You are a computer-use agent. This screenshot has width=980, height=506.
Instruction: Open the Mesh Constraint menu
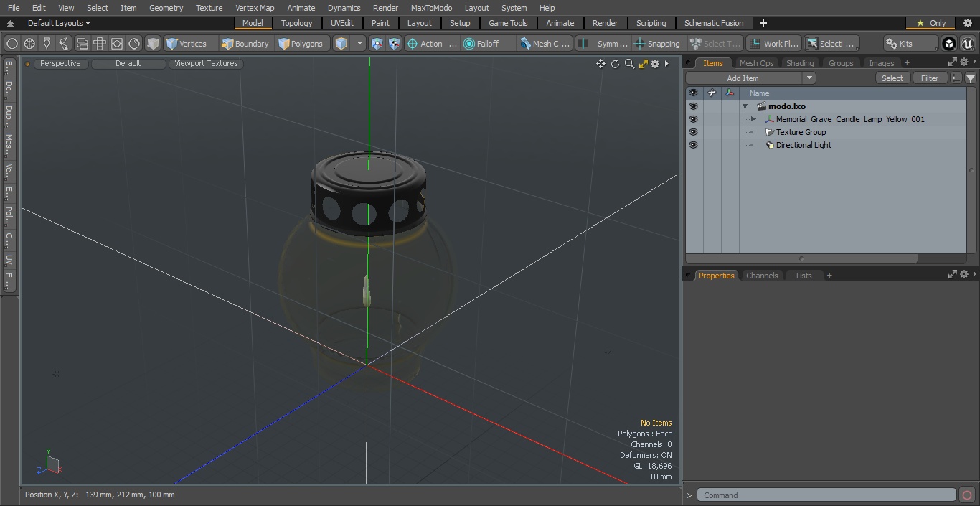545,44
